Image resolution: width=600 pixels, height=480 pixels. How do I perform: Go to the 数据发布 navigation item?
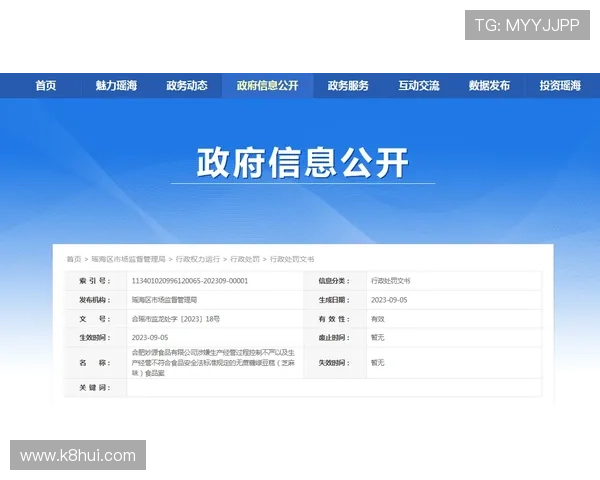click(x=489, y=85)
